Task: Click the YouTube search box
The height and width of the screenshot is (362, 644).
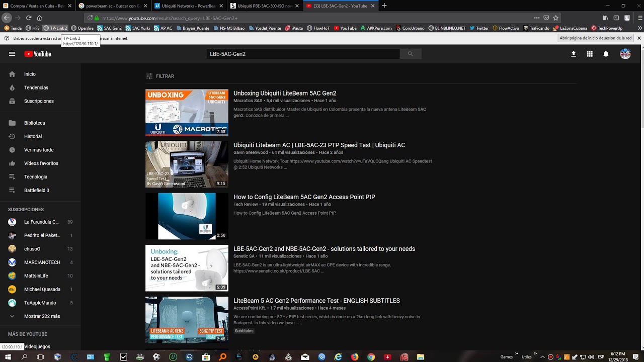Action: (303, 54)
